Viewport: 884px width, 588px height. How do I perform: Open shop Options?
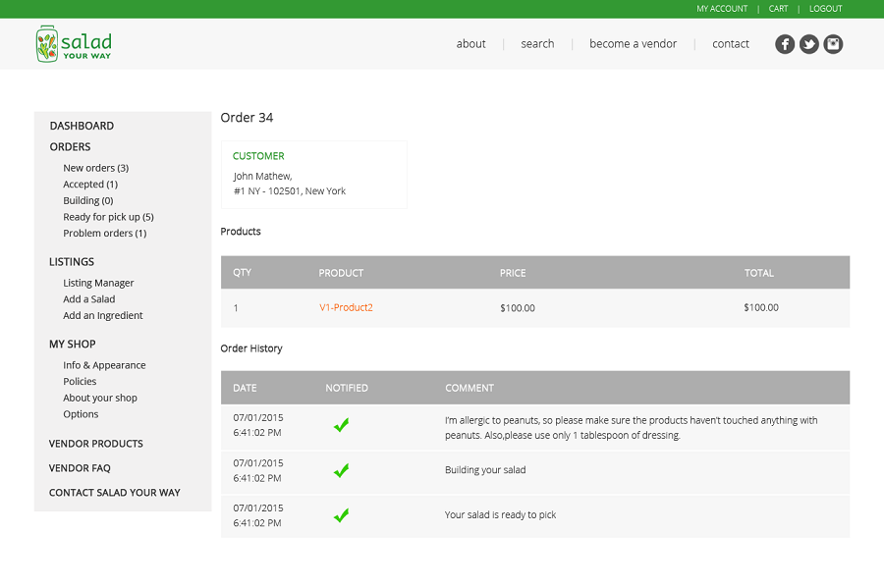81,414
